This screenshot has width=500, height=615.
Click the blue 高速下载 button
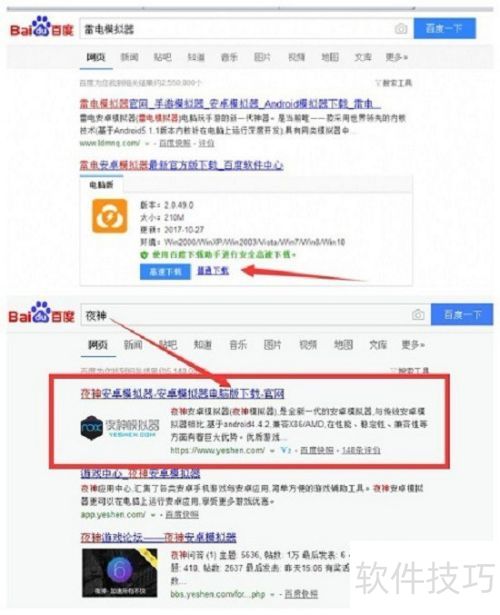click(165, 271)
